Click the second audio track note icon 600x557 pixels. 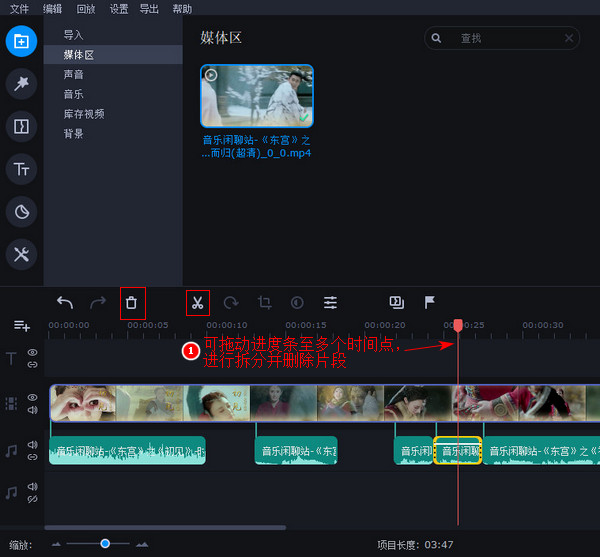pyautogui.click(x=11, y=493)
